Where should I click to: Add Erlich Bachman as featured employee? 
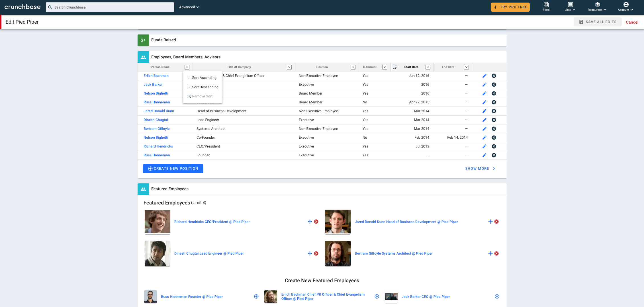377,296
